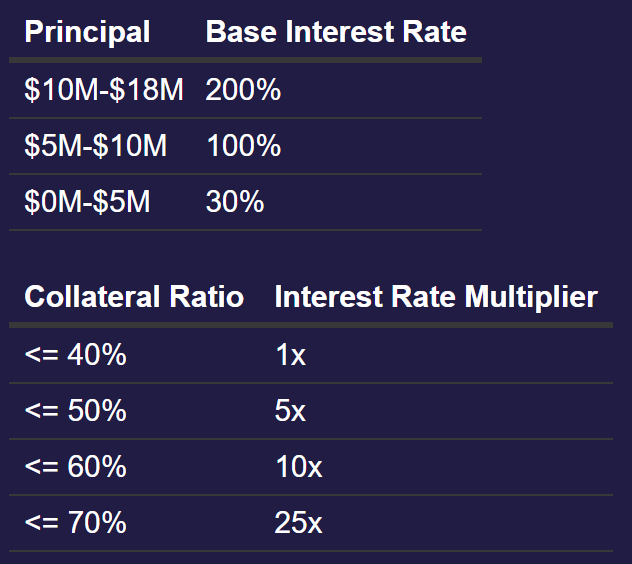The height and width of the screenshot is (564, 632).
Task: Click the 25x multiplier value
Action: pos(298,522)
